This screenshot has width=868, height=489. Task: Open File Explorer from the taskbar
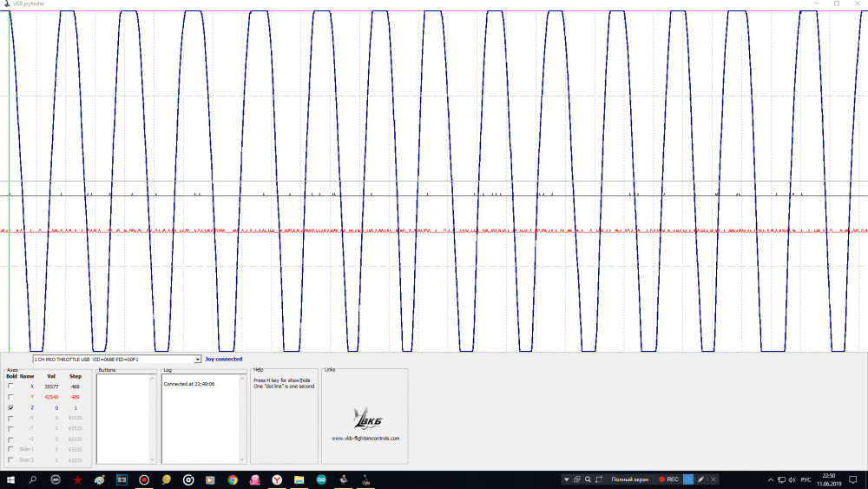pyautogui.click(x=299, y=479)
